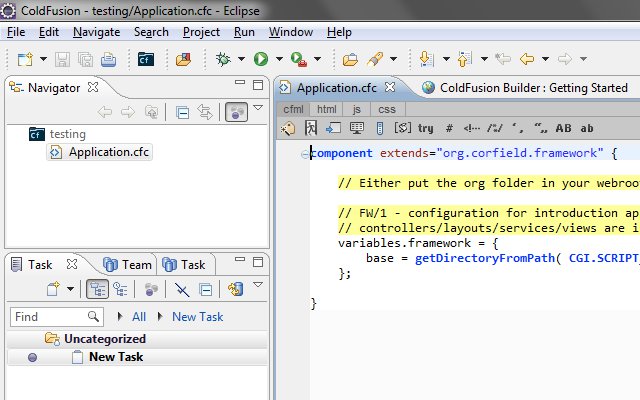Click the Debug bug icon
Screen dimensions: 640x400
coord(223,60)
